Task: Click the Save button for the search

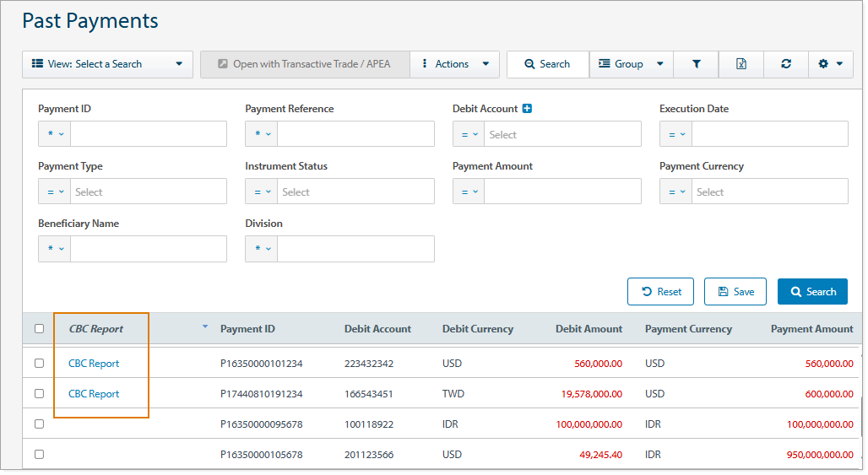Action: 735,292
